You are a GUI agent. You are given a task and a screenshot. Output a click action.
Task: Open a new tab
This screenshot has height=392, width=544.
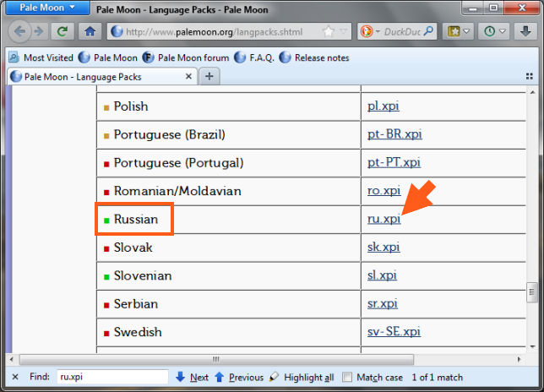coord(209,76)
